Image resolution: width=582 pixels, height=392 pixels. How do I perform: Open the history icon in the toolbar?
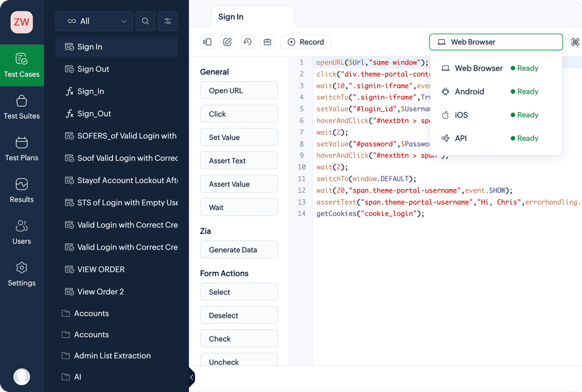point(248,42)
